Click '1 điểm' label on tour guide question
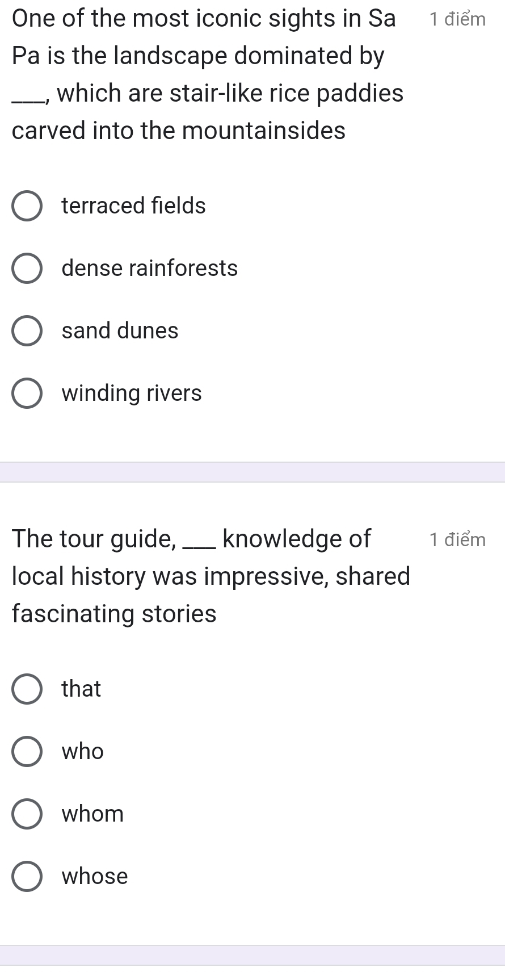Image resolution: width=505 pixels, height=980 pixels. (457, 539)
